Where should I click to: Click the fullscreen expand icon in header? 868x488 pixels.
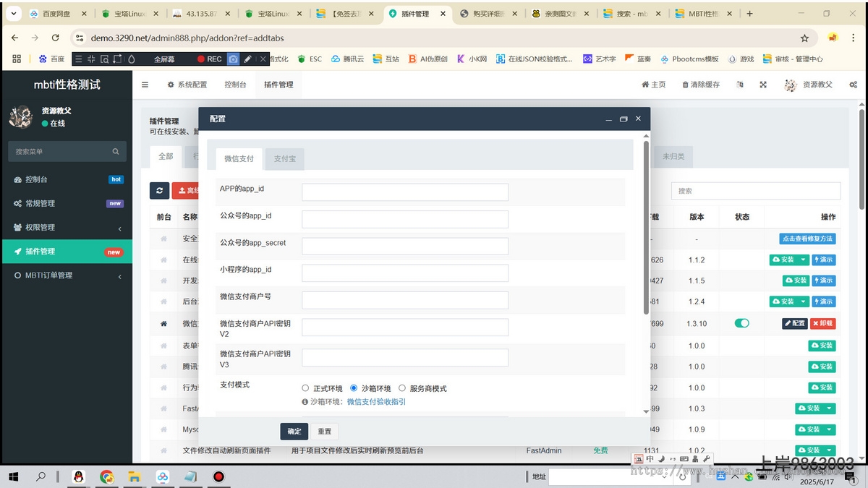pyautogui.click(x=762, y=85)
